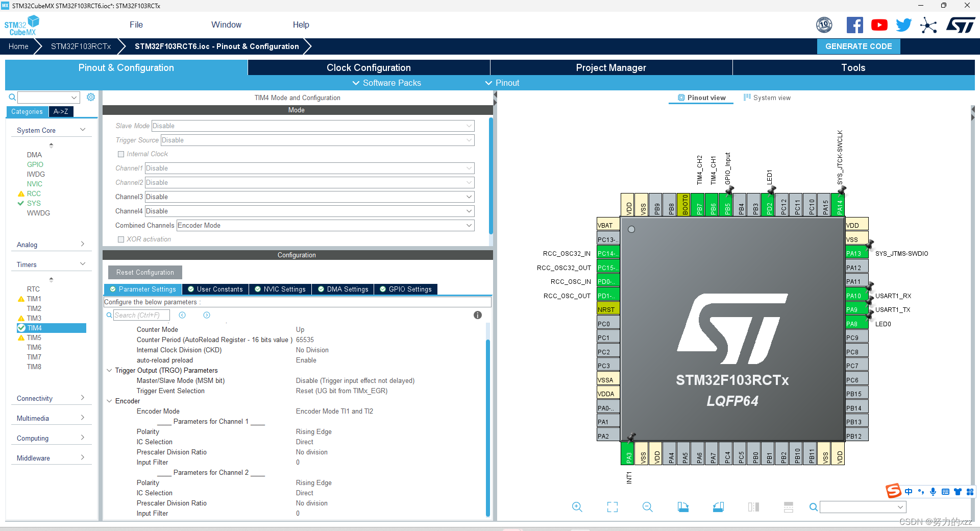Click the STM32CubeMX logo

tap(22, 25)
